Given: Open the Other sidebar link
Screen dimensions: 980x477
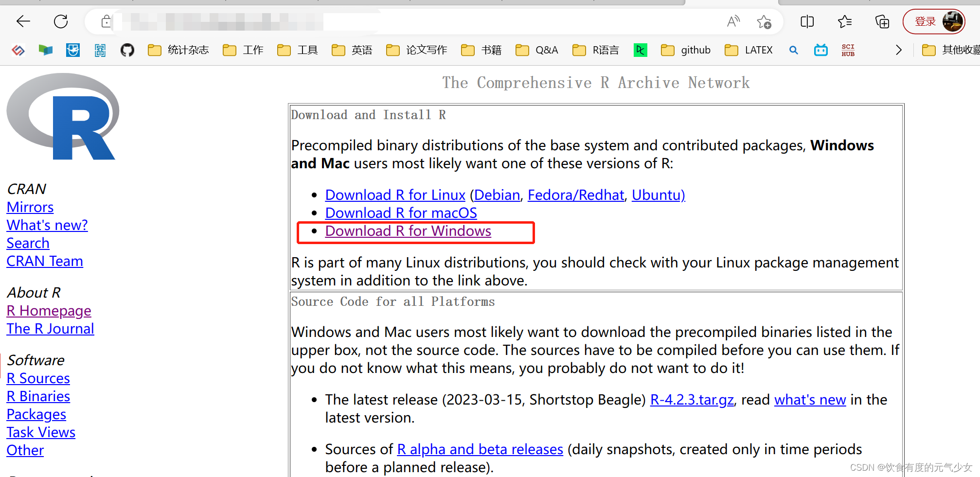Looking at the screenshot, I should click(25, 450).
